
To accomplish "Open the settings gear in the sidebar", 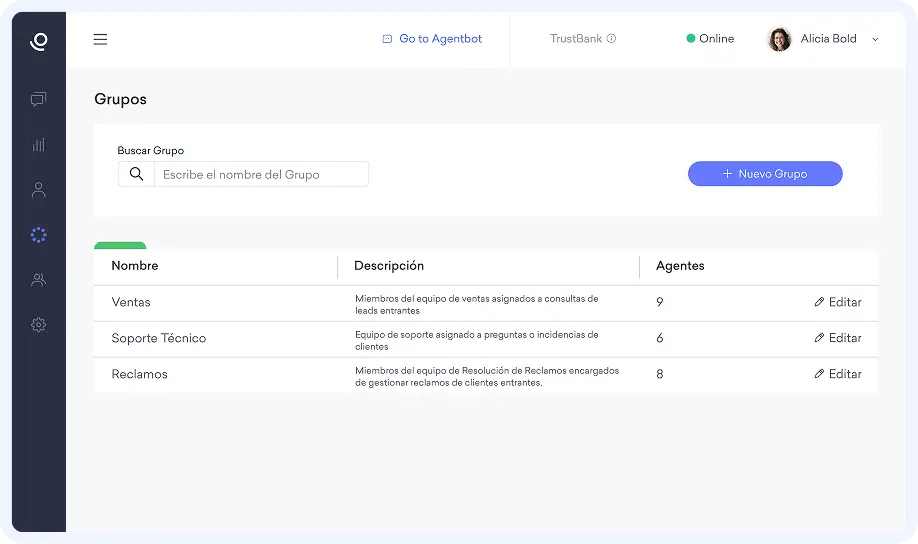I will coord(39,325).
